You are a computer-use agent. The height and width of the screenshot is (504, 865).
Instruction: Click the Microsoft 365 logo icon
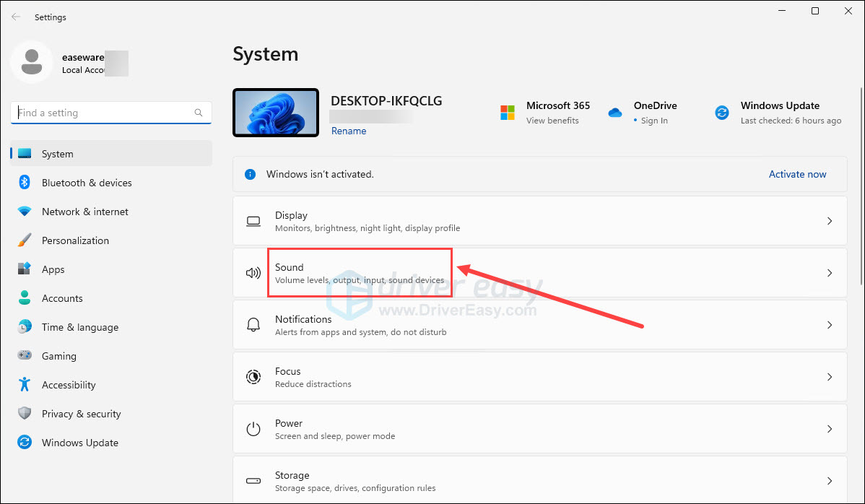coord(508,113)
